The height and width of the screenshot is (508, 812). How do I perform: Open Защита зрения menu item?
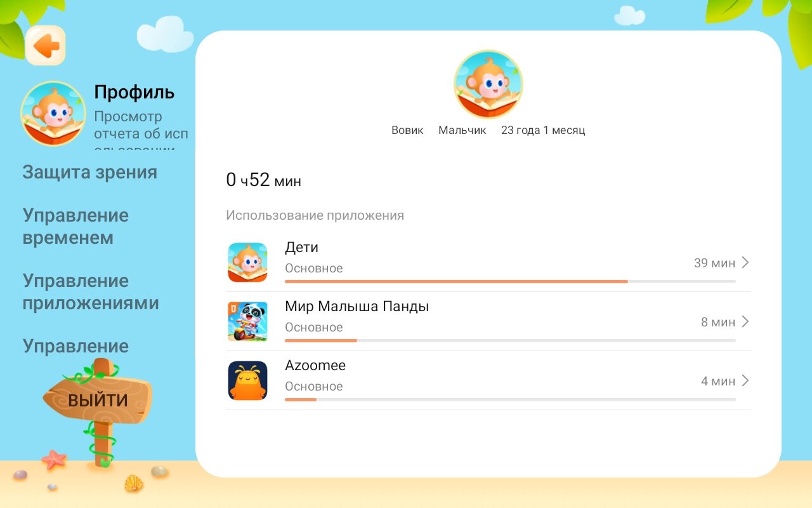90,173
